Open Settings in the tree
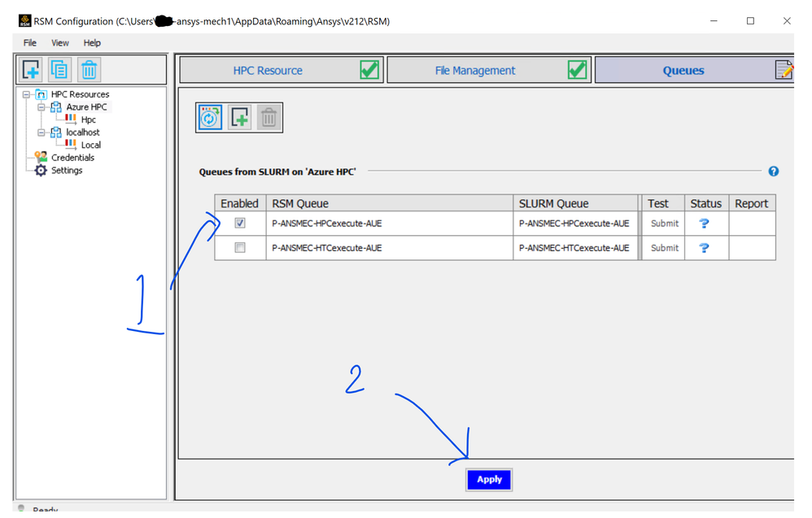This screenshot has height=518, width=812. point(66,170)
